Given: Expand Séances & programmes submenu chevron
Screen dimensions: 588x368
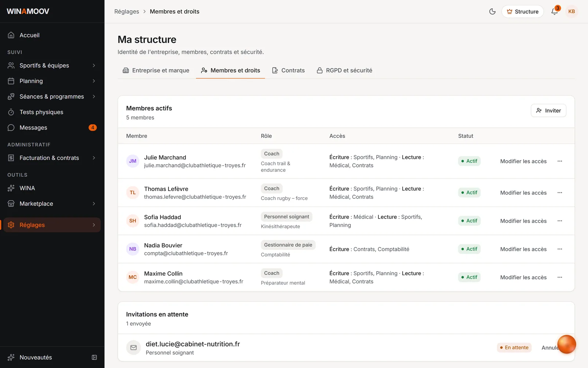Looking at the screenshot, I should click(x=94, y=96).
